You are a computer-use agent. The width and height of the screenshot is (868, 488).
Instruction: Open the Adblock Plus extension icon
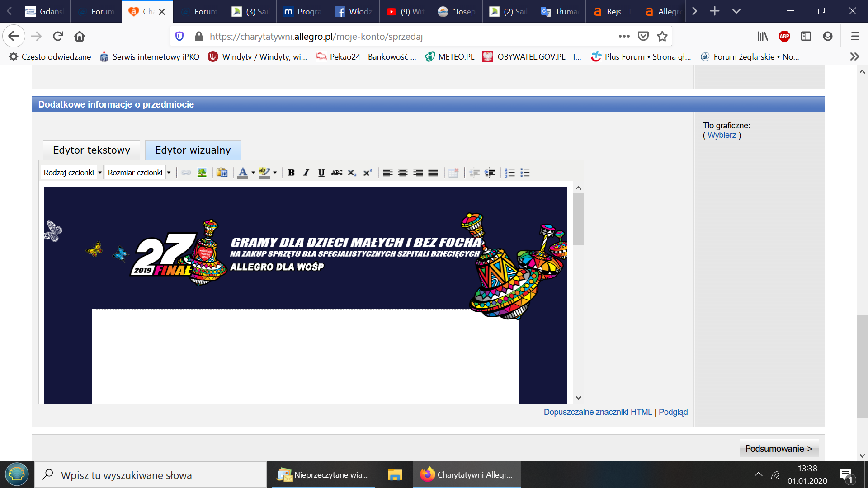pyautogui.click(x=784, y=36)
